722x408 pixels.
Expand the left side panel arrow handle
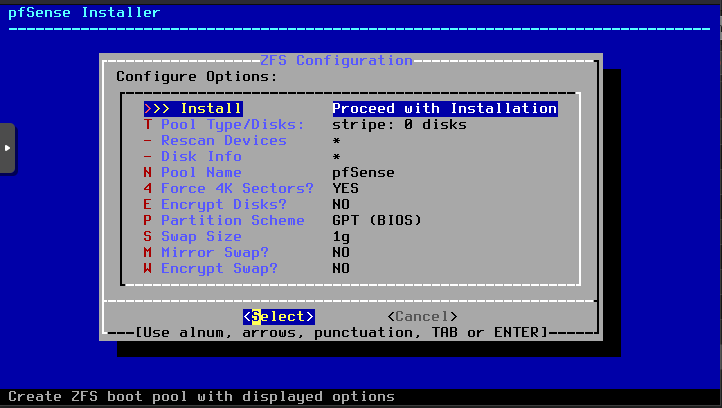point(7,148)
